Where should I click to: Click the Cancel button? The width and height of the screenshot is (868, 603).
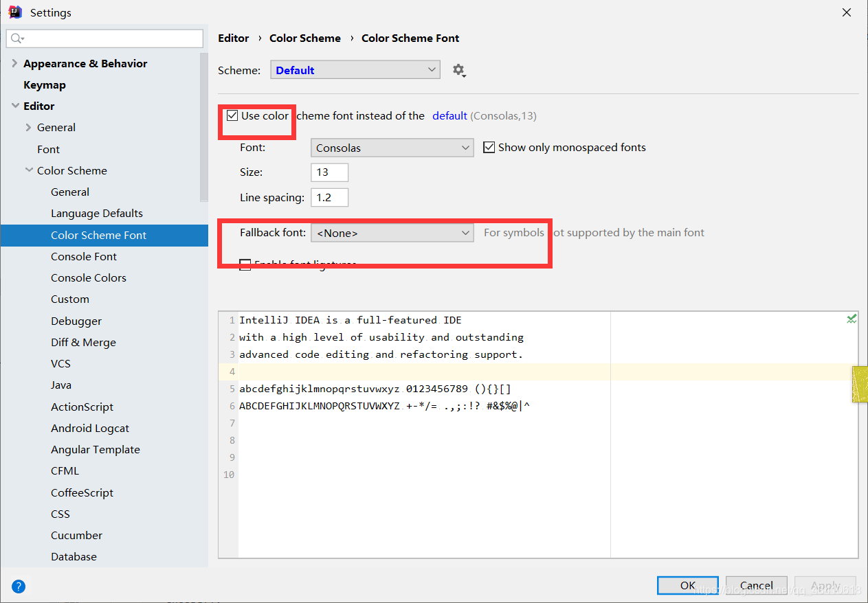pos(757,585)
